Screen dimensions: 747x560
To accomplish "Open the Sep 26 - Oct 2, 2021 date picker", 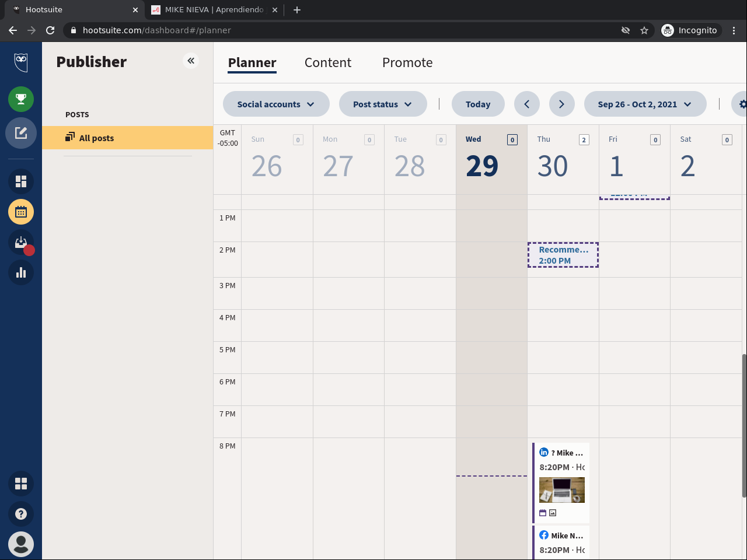I will pyautogui.click(x=645, y=104).
